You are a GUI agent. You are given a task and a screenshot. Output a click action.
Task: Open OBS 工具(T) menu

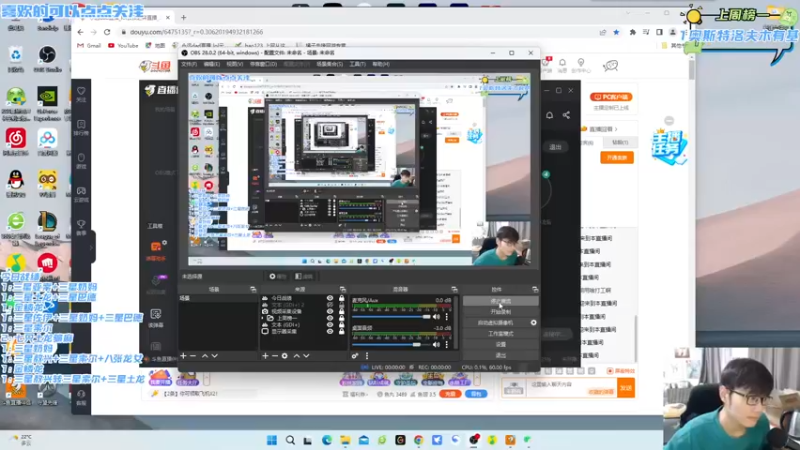tap(358, 64)
